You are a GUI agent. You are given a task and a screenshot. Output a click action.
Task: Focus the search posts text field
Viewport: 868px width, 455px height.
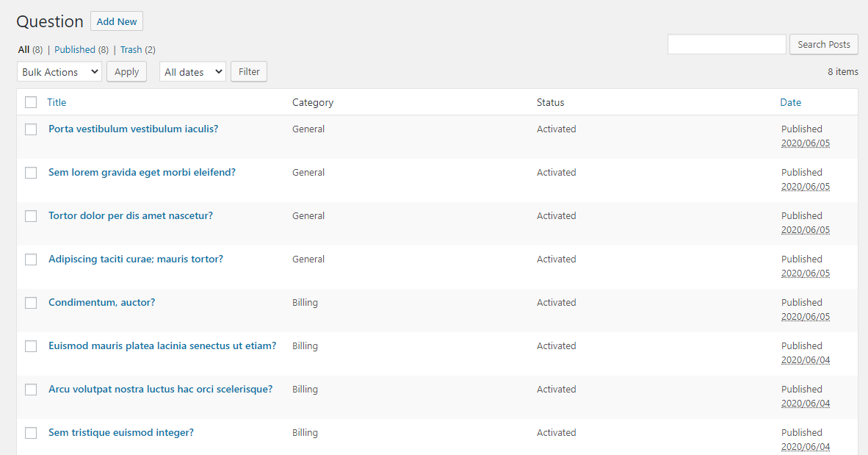(x=726, y=45)
